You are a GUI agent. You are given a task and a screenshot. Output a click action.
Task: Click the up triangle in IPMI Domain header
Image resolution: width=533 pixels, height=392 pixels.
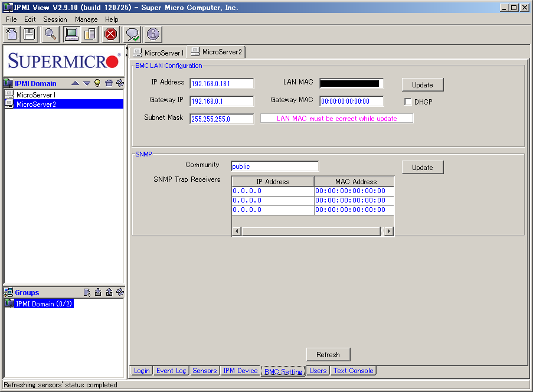coord(76,83)
